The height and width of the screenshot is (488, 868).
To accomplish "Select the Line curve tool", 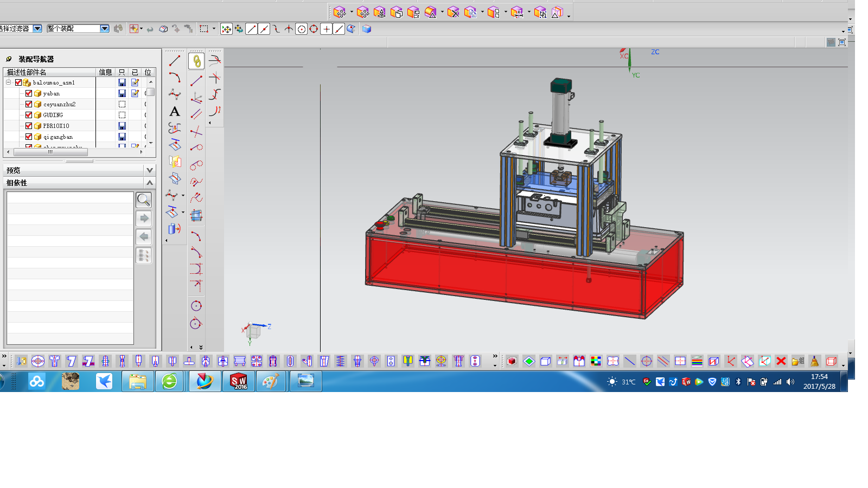I will click(175, 61).
